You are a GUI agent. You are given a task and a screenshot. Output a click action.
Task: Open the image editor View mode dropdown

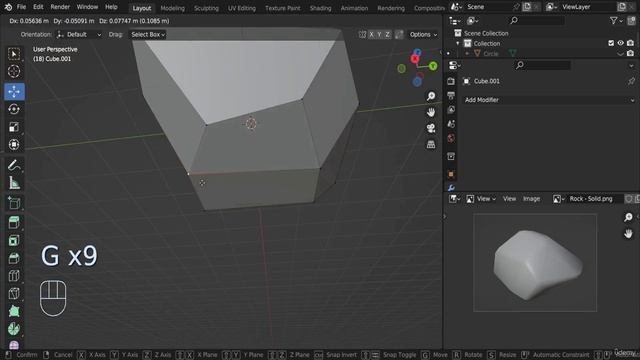(x=481, y=199)
